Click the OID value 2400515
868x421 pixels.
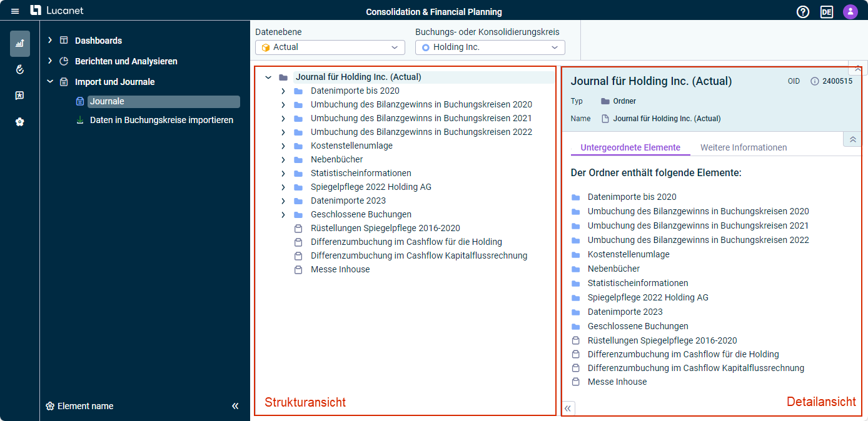tap(837, 81)
